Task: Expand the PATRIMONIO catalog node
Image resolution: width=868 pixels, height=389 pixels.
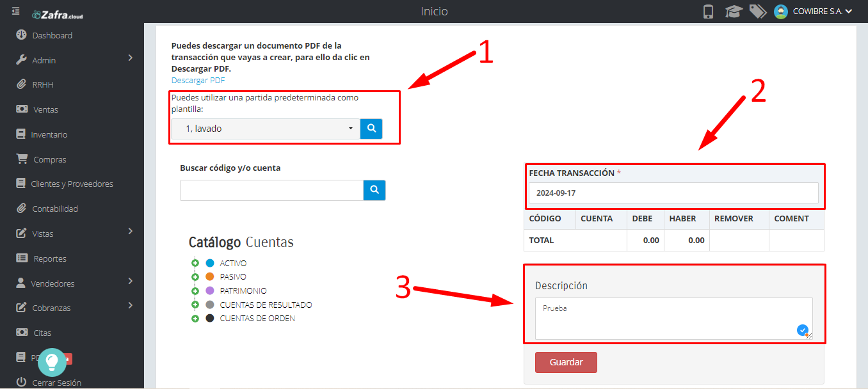Action: point(195,290)
